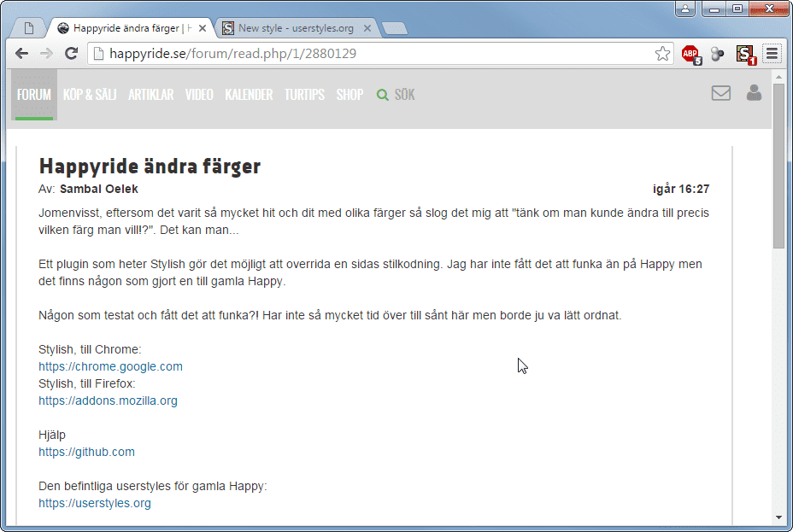The width and height of the screenshot is (793, 532).
Task: Open the Stylish extension icon
Action: (x=745, y=54)
